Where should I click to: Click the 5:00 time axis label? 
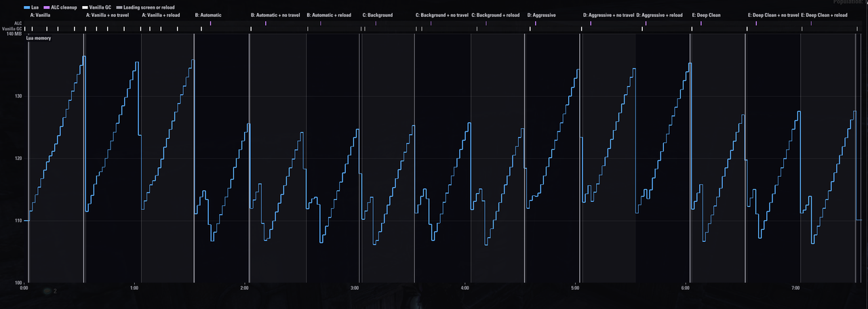pyautogui.click(x=575, y=288)
